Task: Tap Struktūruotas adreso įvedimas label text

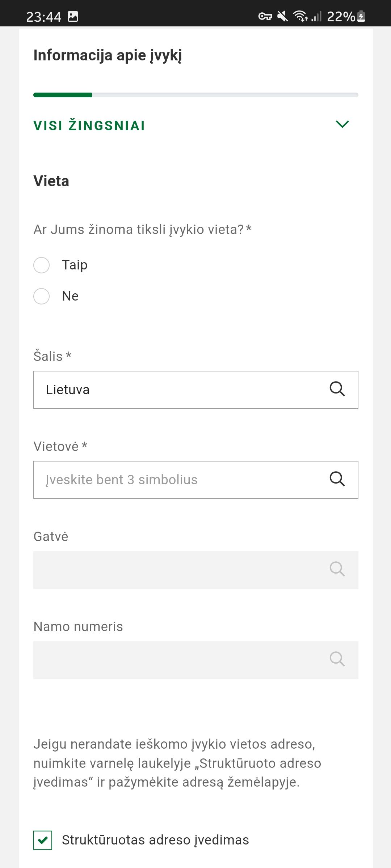Action: [x=155, y=840]
